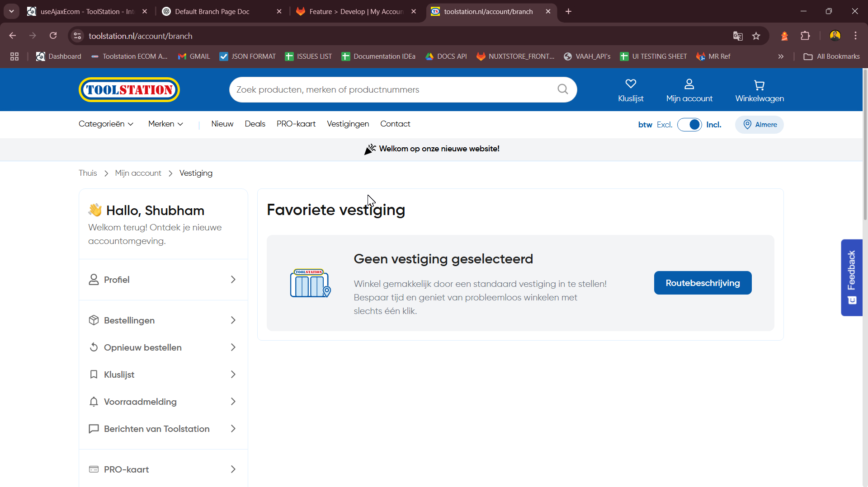Open Mijn account user icon
Viewport: 868px width, 487px height.
coord(689,84)
